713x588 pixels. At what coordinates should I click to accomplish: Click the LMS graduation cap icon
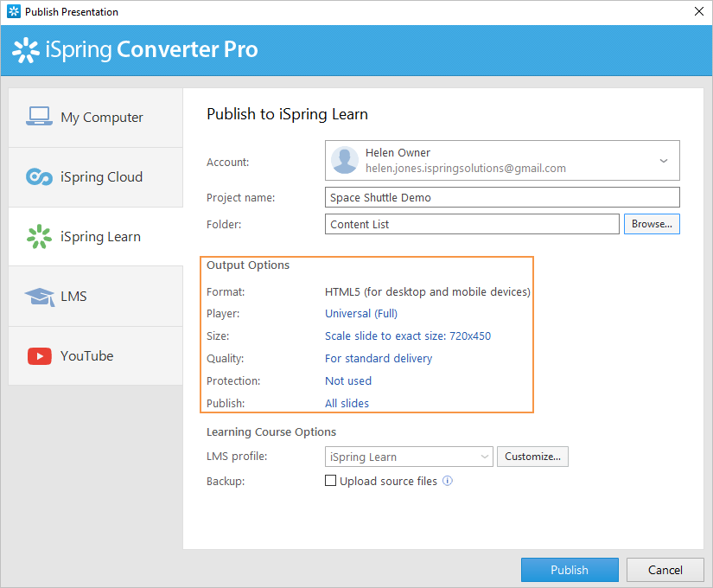click(39, 297)
